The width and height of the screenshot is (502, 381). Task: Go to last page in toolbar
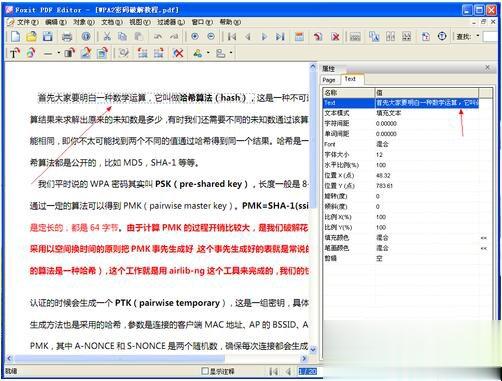coord(280,36)
